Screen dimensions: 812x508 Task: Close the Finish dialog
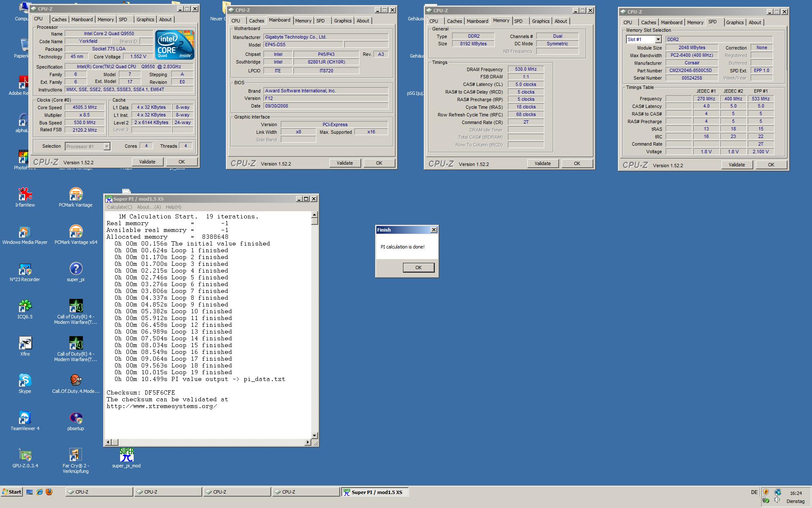(x=433, y=229)
